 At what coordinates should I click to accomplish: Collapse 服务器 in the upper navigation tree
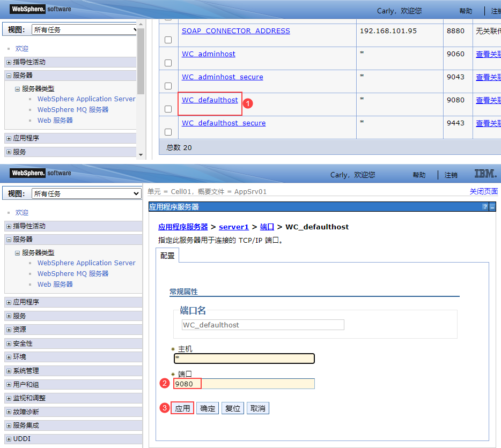[9, 76]
